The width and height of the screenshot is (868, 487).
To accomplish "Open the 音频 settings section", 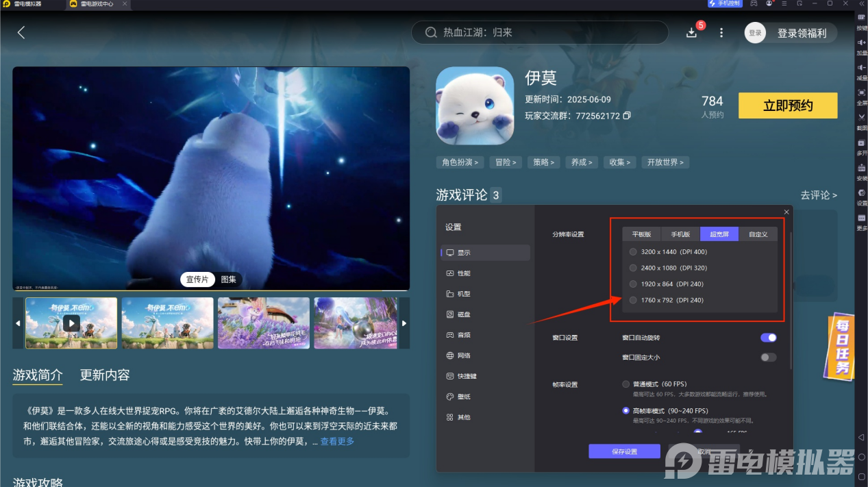I will [486, 335].
